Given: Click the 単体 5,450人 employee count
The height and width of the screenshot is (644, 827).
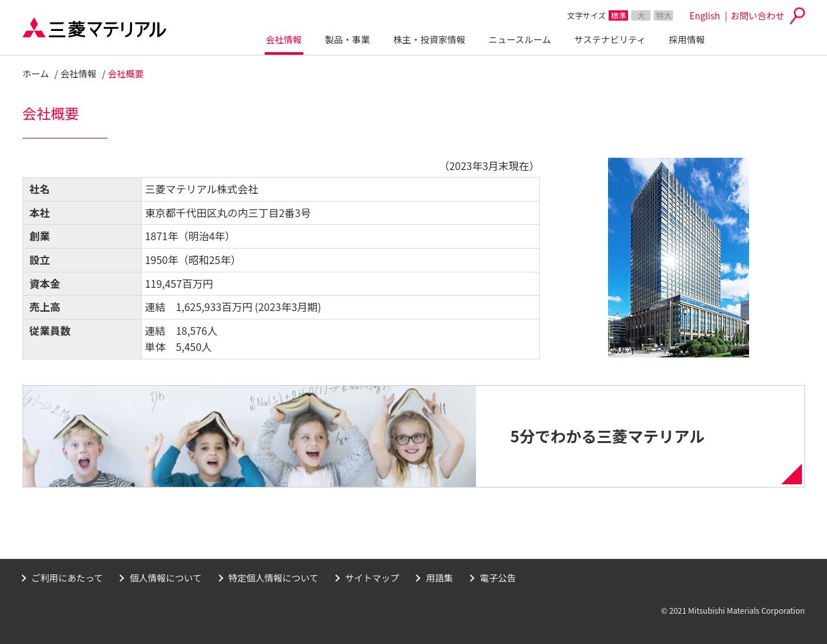Looking at the screenshot, I should 178,347.
